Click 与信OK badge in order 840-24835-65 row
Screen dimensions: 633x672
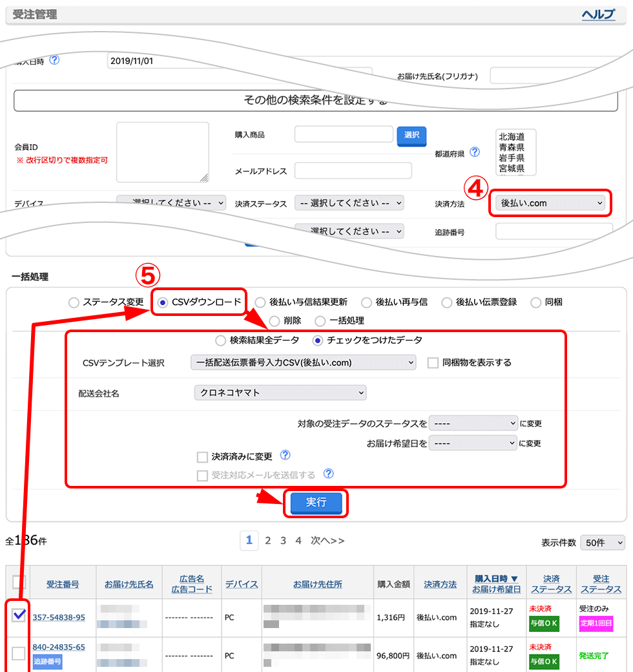pyautogui.click(x=544, y=662)
